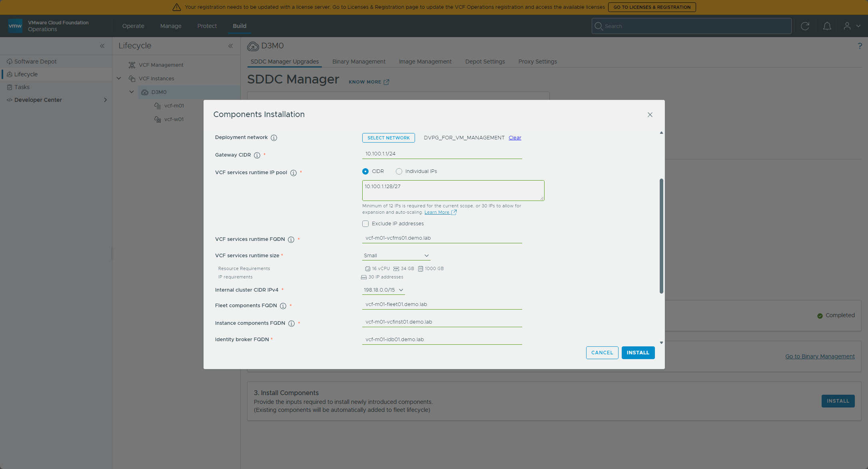This screenshot has width=868, height=469.
Task: Open the notifications bell
Action: [x=827, y=26]
